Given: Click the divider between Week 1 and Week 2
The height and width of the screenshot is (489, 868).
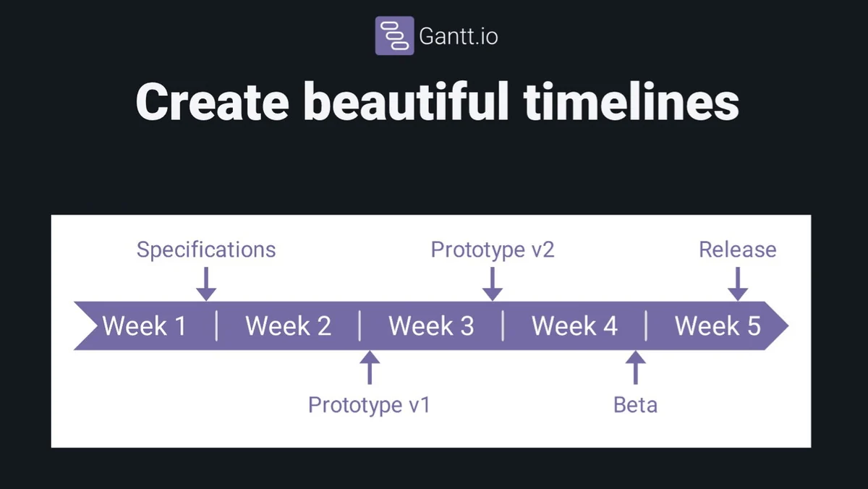Looking at the screenshot, I should [216, 326].
